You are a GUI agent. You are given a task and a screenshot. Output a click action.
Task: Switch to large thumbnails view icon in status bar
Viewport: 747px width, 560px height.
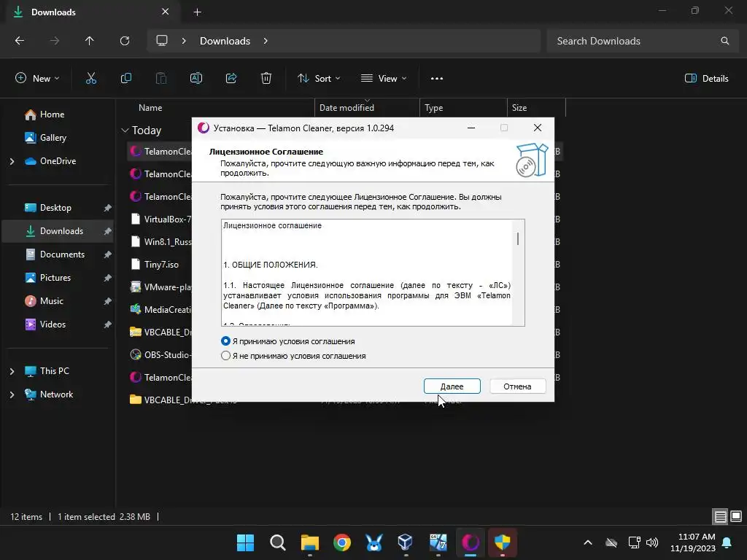(x=736, y=516)
